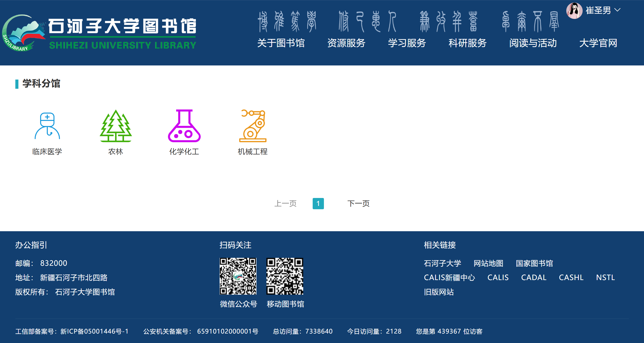Select the purple 化学化工 flask icon
This screenshot has height=343, width=644.
pos(184,126)
